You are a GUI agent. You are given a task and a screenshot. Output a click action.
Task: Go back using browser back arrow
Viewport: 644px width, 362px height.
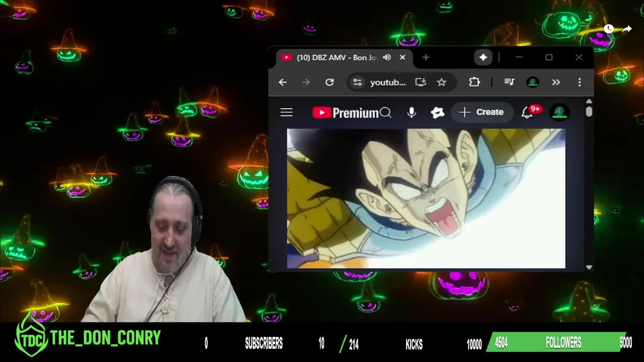283,82
